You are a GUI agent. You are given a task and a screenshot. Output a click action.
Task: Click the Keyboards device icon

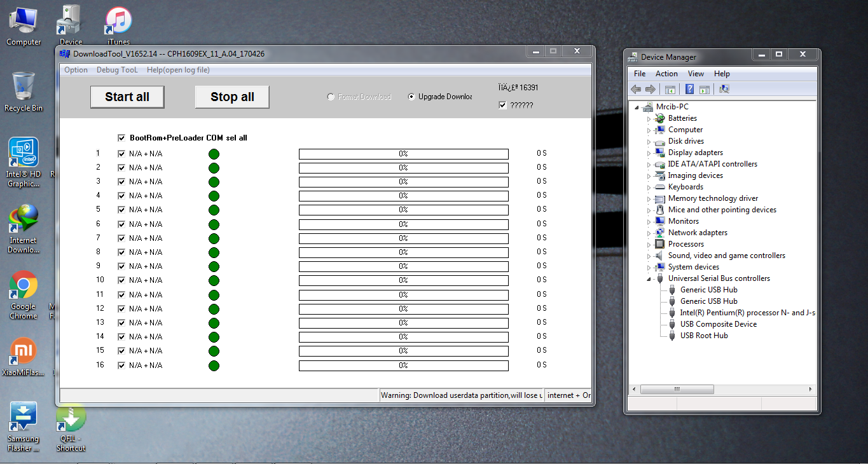coord(660,187)
